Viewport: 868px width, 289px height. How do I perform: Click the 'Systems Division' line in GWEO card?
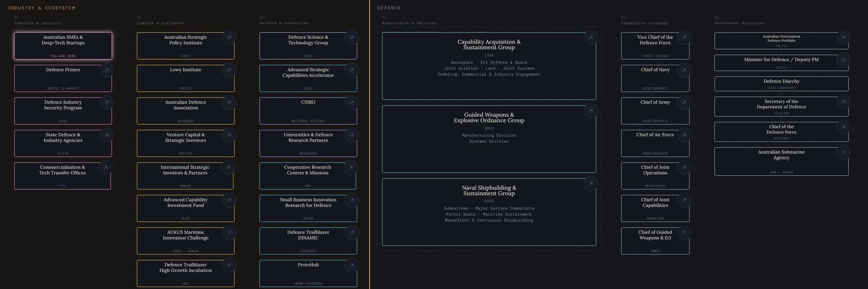[x=489, y=141]
